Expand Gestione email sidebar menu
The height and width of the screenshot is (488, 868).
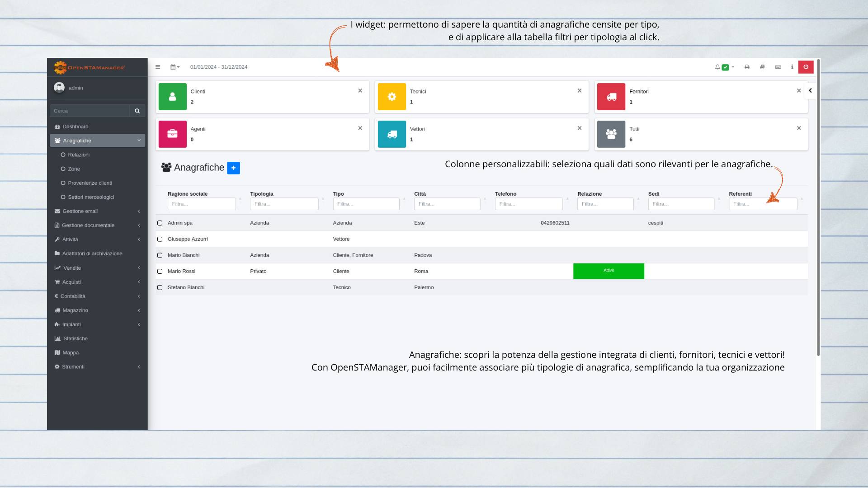[x=97, y=211]
